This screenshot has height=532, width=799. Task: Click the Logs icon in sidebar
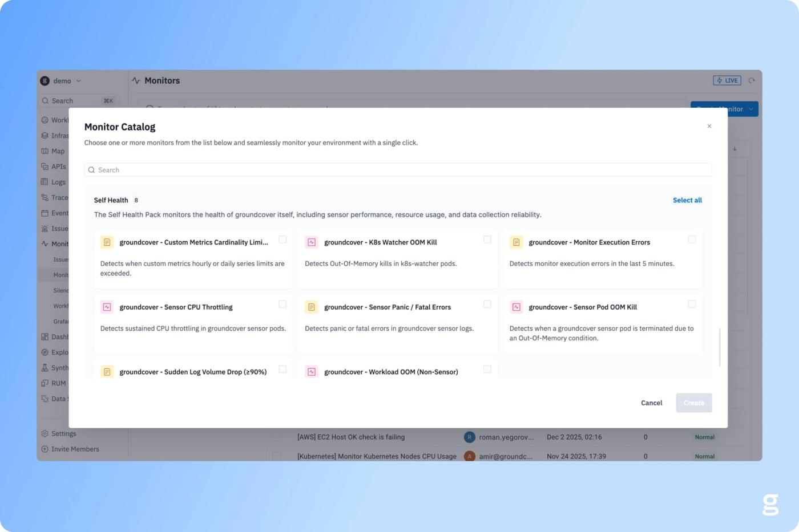(45, 182)
